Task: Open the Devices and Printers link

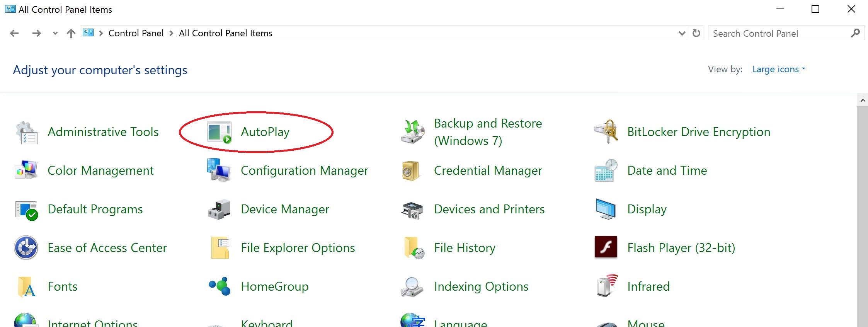Action: (489, 209)
